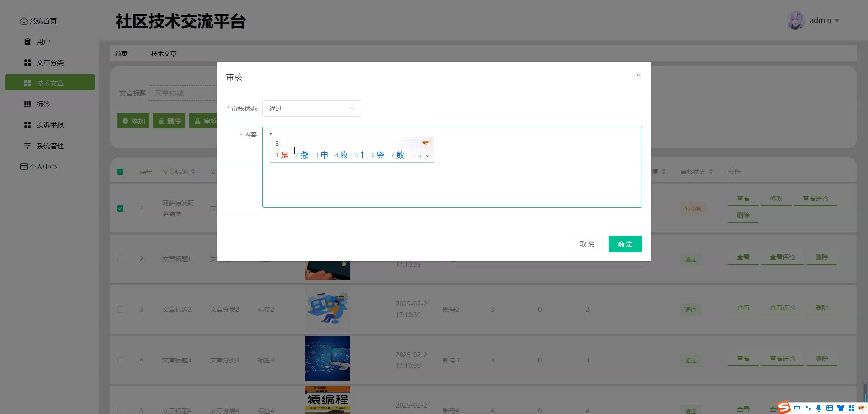The height and width of the screenshot is (414, 868).
Task: Uncheck the row 1 checkbox
Action: 120,208
